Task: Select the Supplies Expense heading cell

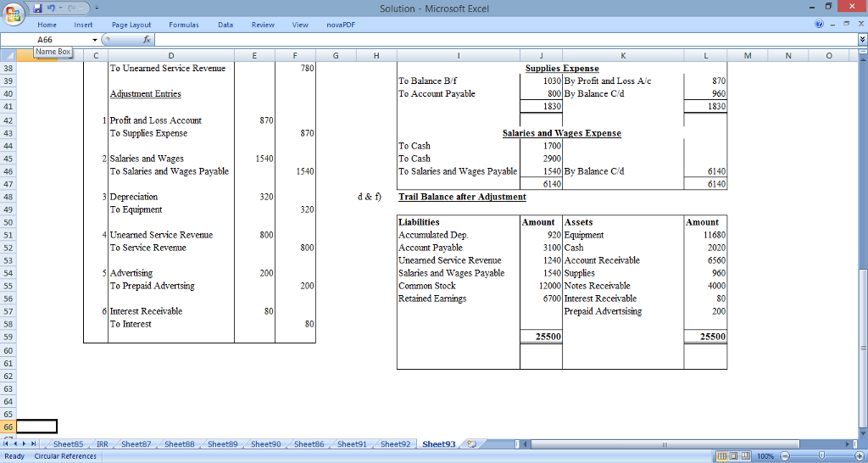Action: click(562, 68)
